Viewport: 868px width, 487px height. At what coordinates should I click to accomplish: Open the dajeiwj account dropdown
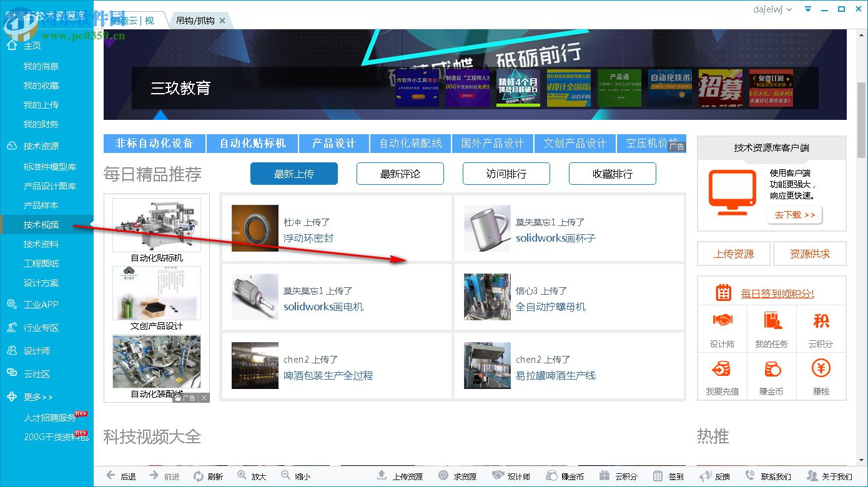(x=772, y=9)
